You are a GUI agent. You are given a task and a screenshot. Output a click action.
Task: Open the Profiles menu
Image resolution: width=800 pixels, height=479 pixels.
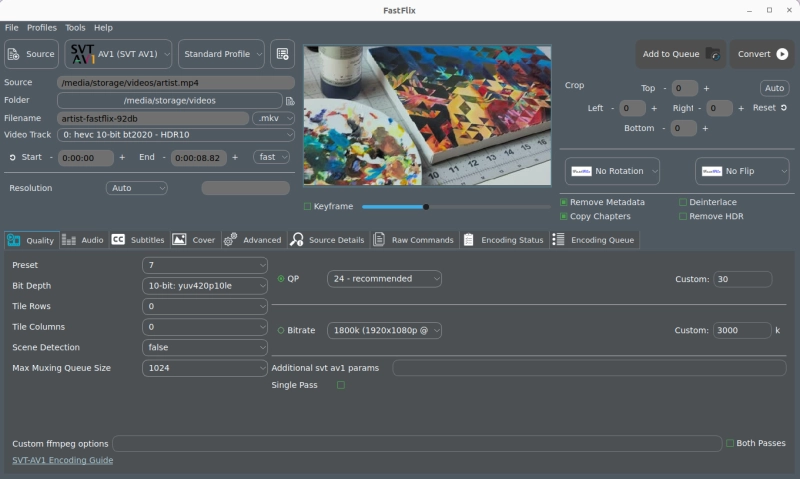[42, 28]
